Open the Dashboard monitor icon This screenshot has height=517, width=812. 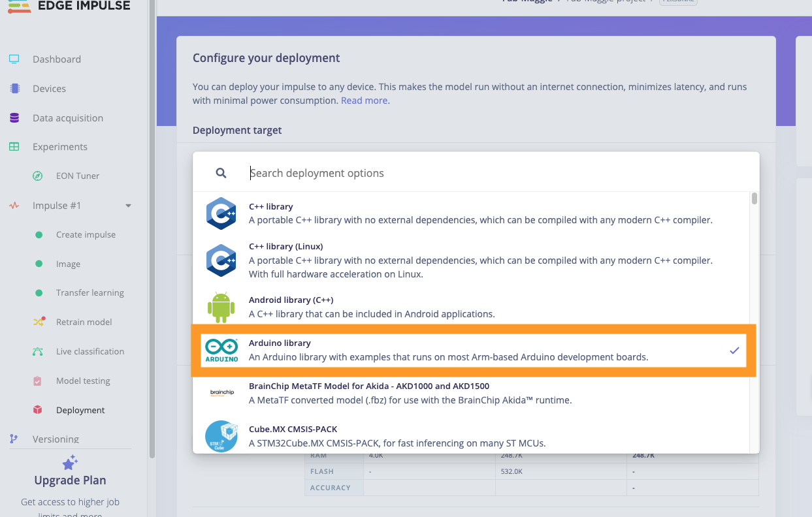(14, 59)
